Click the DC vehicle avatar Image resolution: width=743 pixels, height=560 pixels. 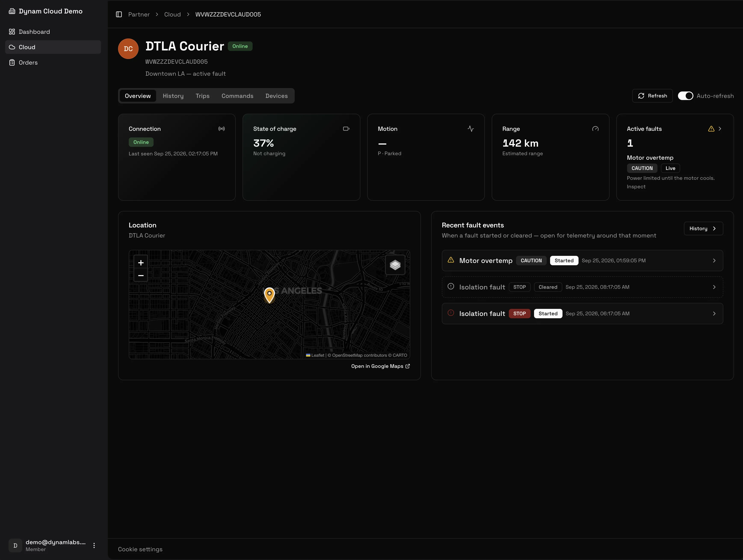tap(128, 49)
